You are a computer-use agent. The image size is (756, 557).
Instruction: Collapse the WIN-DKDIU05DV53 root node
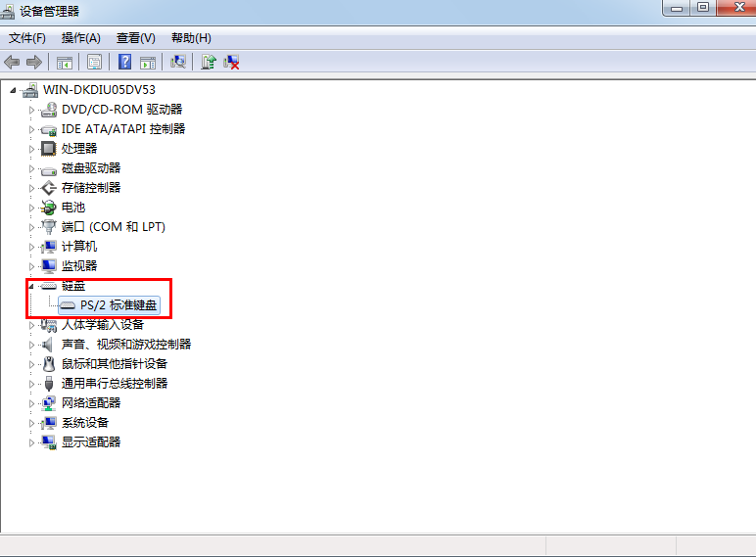[13, 90]
